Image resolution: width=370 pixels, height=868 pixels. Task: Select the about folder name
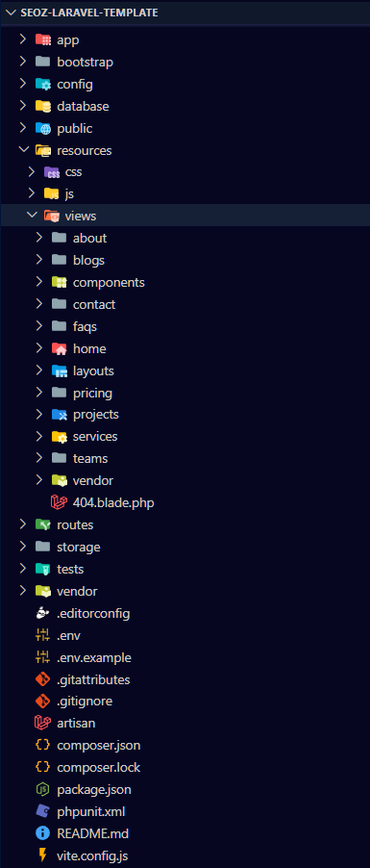pos(89,238)
